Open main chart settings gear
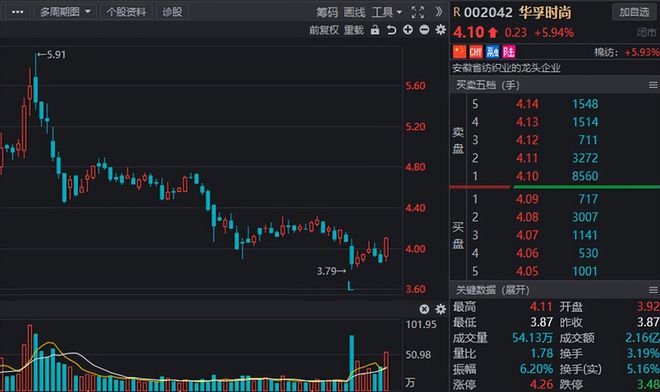This screenshot has width=660, height=392. pos(441,30)
